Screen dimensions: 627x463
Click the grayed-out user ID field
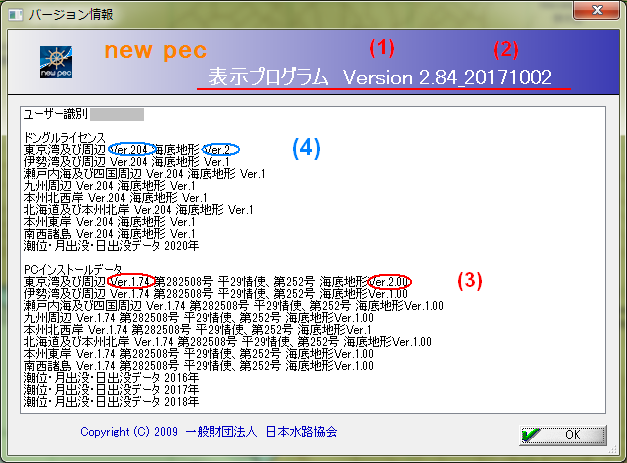[x=117, y=114]
